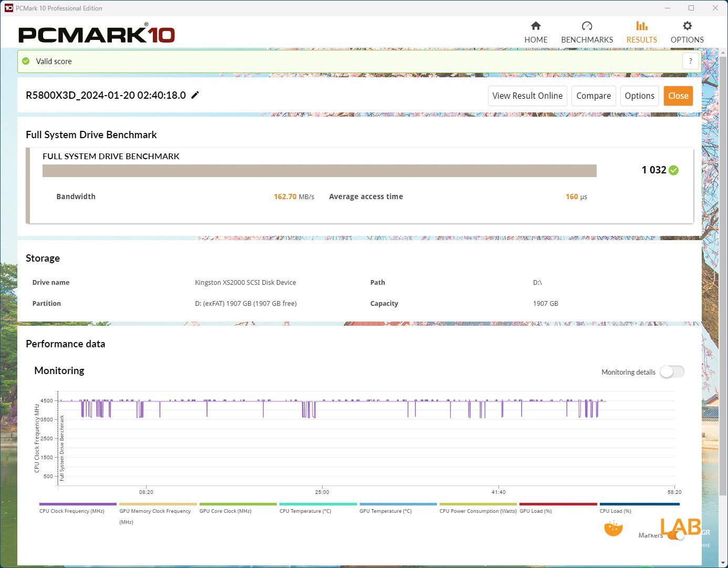The image size is (728, 568).
Task: Click the Performance data heading
Action: (66, 344)
